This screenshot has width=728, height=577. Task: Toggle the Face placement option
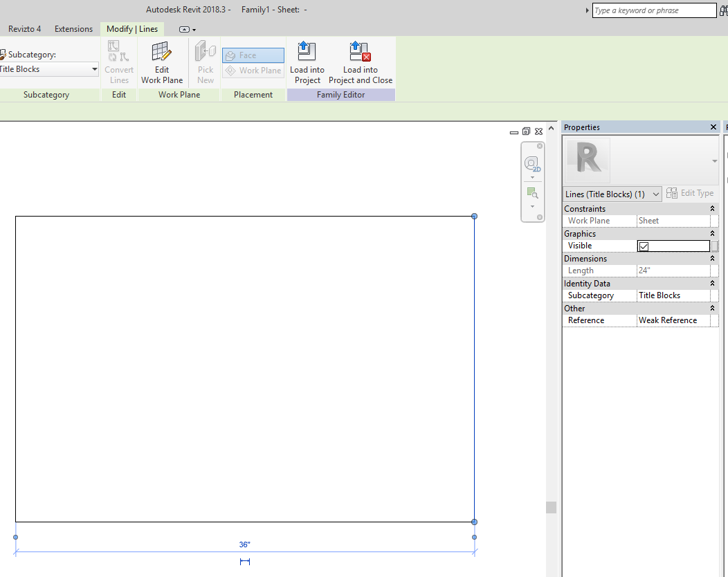point(253,55)
